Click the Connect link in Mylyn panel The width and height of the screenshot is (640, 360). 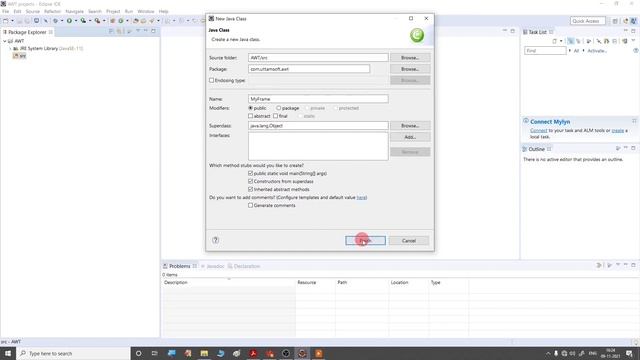538,131
